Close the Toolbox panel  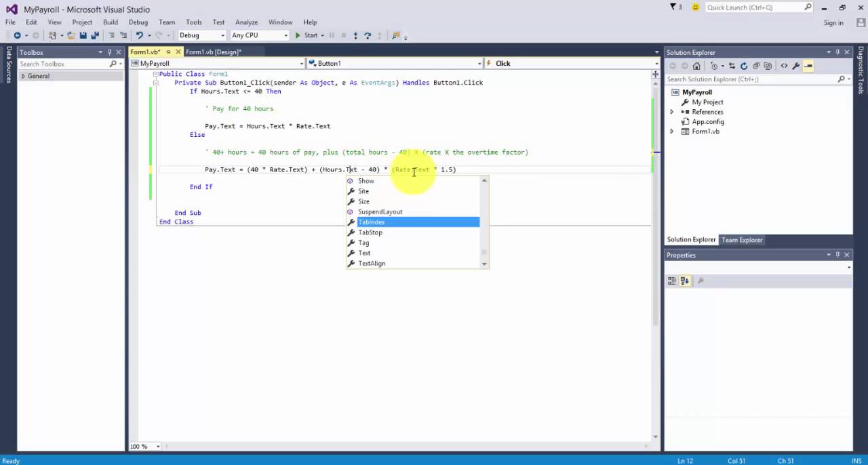tap(119, 52)
